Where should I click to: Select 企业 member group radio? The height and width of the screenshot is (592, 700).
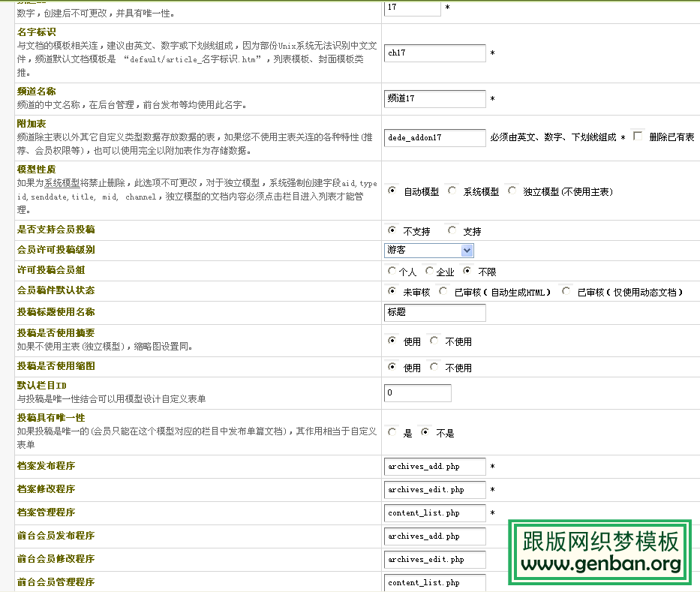(429, 271)
